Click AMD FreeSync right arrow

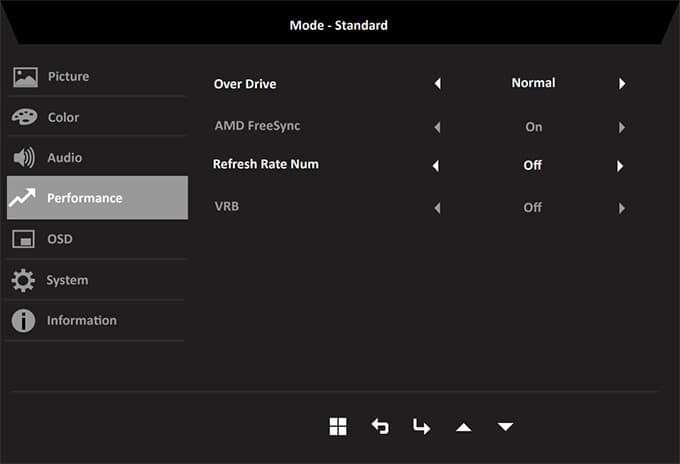(621, 127)
